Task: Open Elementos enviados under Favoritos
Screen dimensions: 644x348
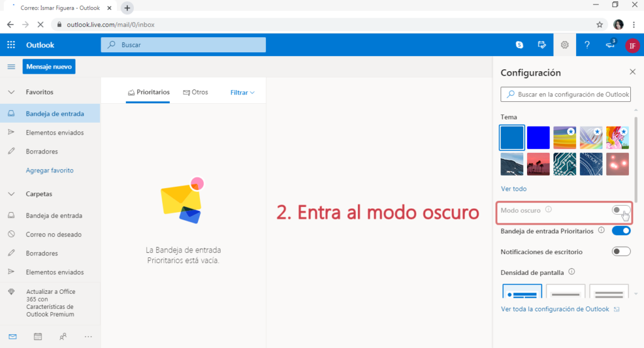Action: click(x=50, y=132)
